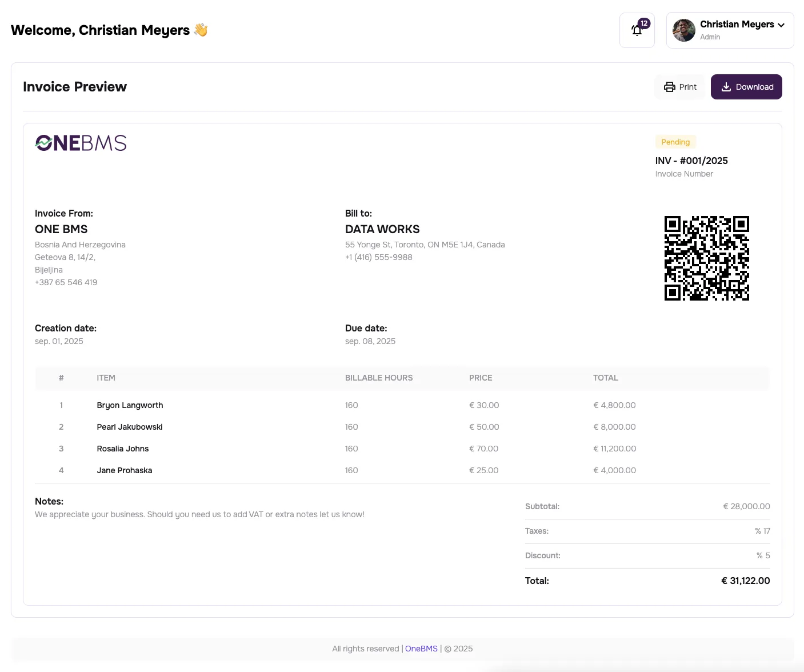Screen dimensions: 804x672
Task: Click the Admin role label under Christian Meyers
Action: [710, 37]
